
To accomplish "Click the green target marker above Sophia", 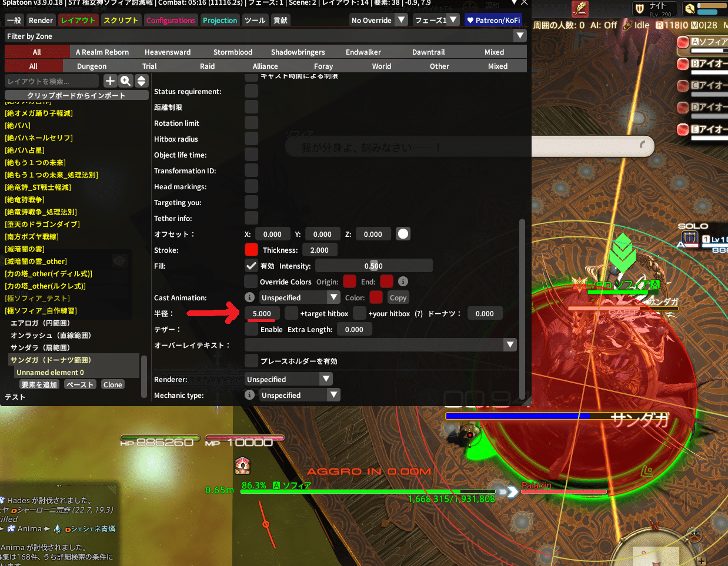I will (622, 253).
